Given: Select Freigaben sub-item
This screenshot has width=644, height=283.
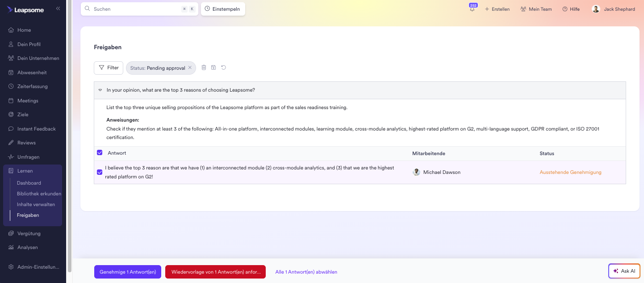Looking at the screenshot, I should tap(28, 215).
